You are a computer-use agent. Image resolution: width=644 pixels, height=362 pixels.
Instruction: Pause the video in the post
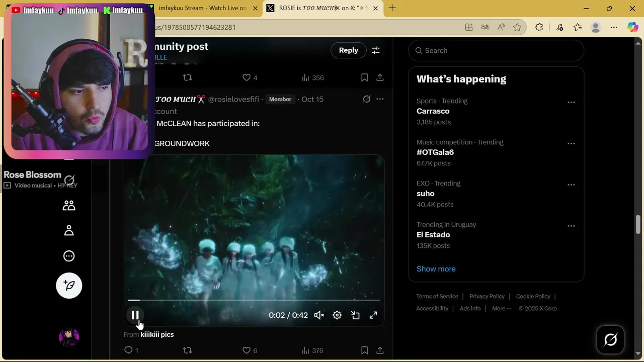(x=135, y=315)
